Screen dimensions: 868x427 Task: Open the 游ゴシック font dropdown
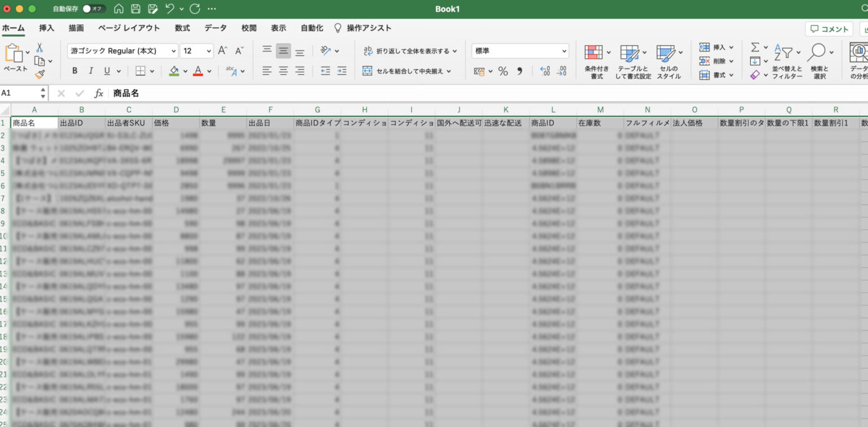[x=120, y=50]
